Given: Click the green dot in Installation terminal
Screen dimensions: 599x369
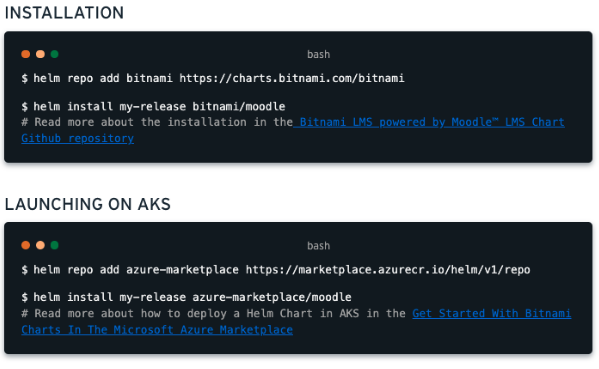Looking at the screenshot, I should 55,54.
